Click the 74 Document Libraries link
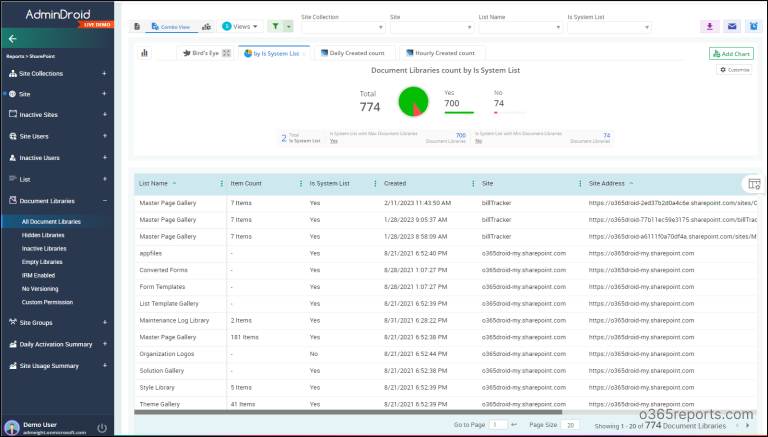The height and width of the screenshot is (437, 768). (606, 135)
